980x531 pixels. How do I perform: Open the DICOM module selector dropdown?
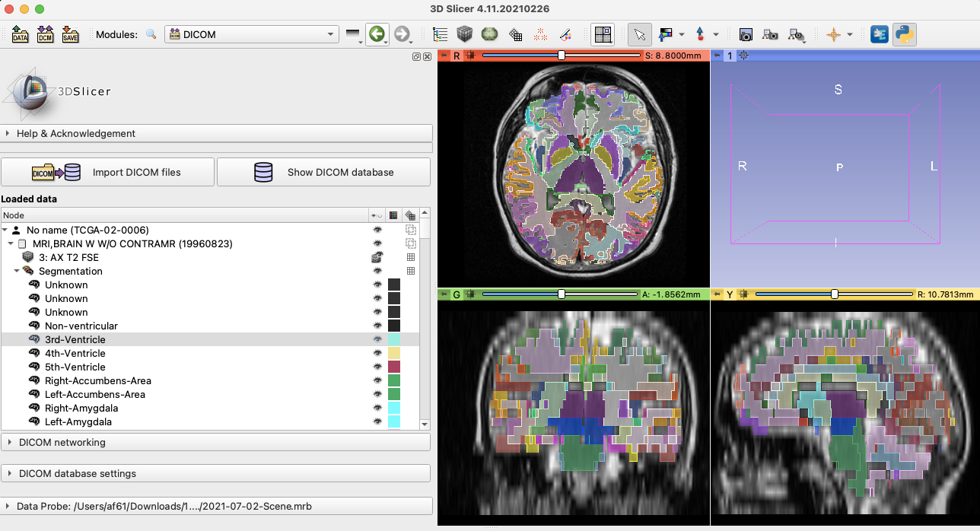[x=252, y=34]
